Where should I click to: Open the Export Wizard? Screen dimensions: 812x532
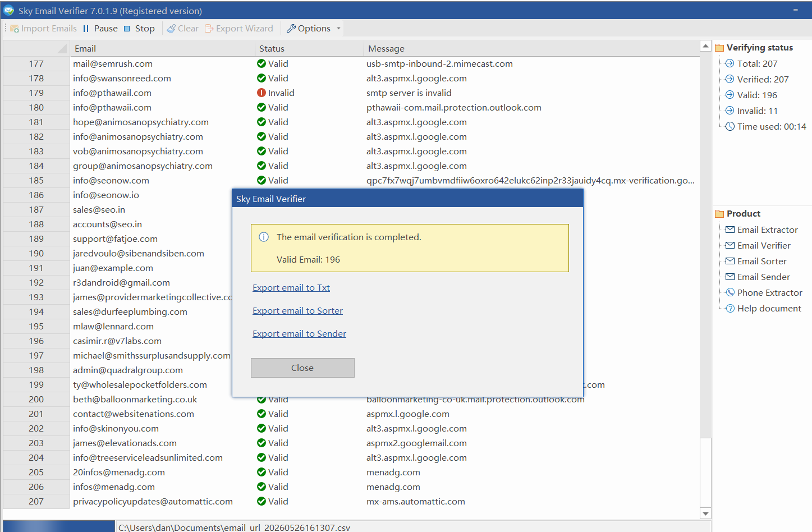click(239, 29)
